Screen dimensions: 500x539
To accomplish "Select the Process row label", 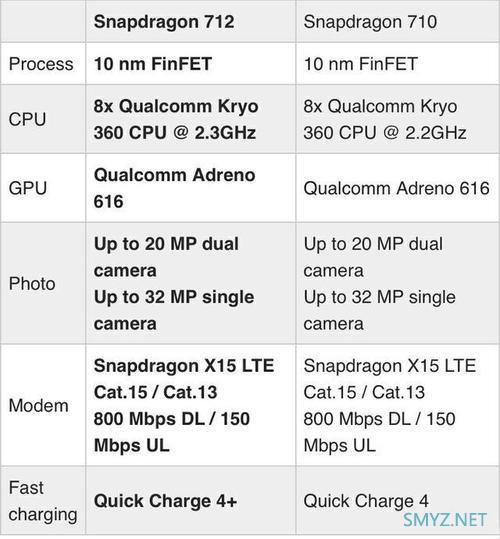I will [x=43, y=64].
